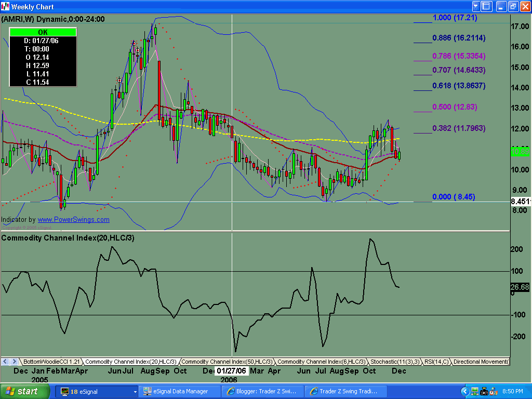
Task: Click eSignal Data Manager taskbar icon
Action: (x=147, y=392)
